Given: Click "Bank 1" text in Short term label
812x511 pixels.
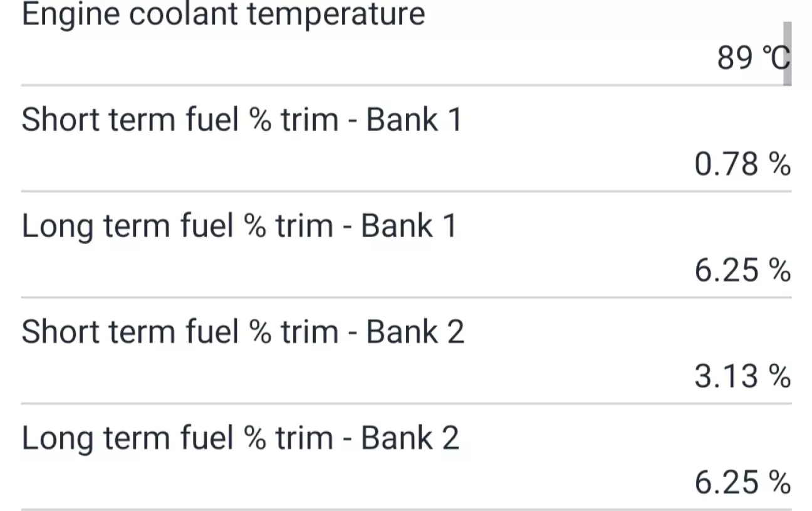Looking at the screenshot, I should point(414,119).
